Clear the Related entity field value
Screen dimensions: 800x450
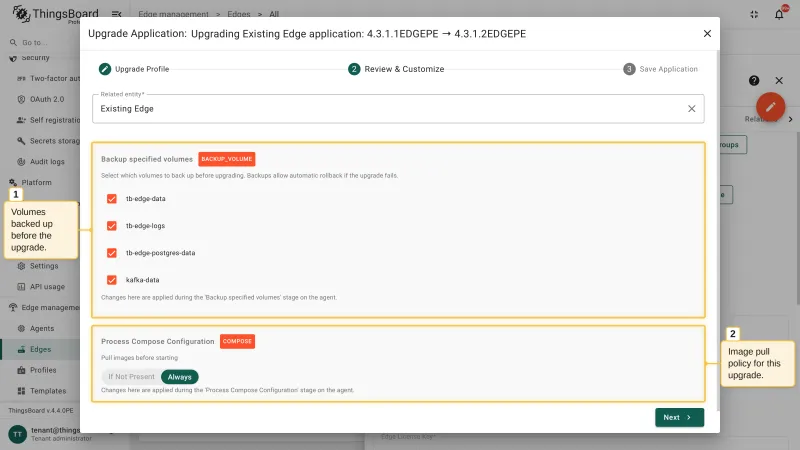(691, 109)
